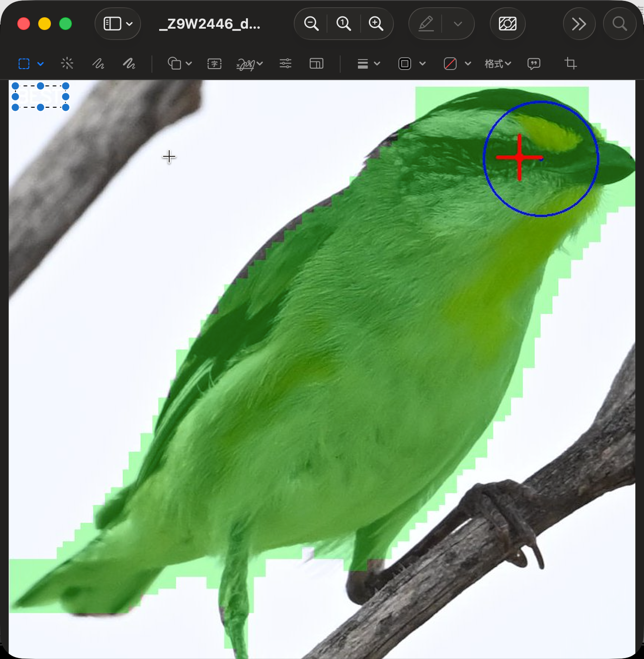Viewport: 644px width, 659px height.
Task: Toggle the highlight pen button
Action: 426,24
